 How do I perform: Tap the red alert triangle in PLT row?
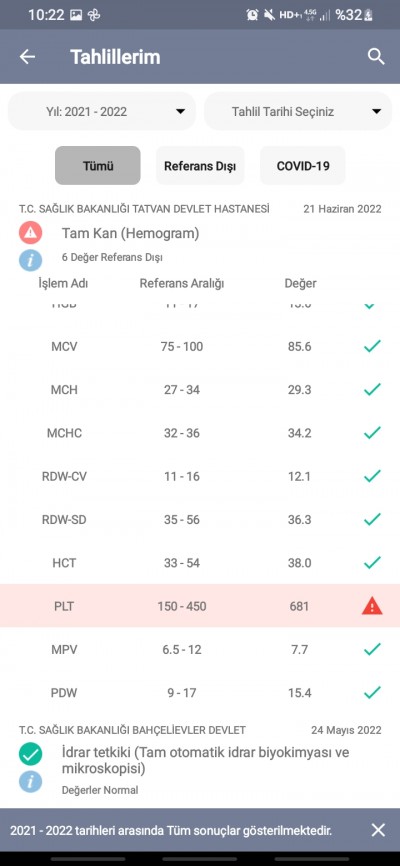[372, 606]
